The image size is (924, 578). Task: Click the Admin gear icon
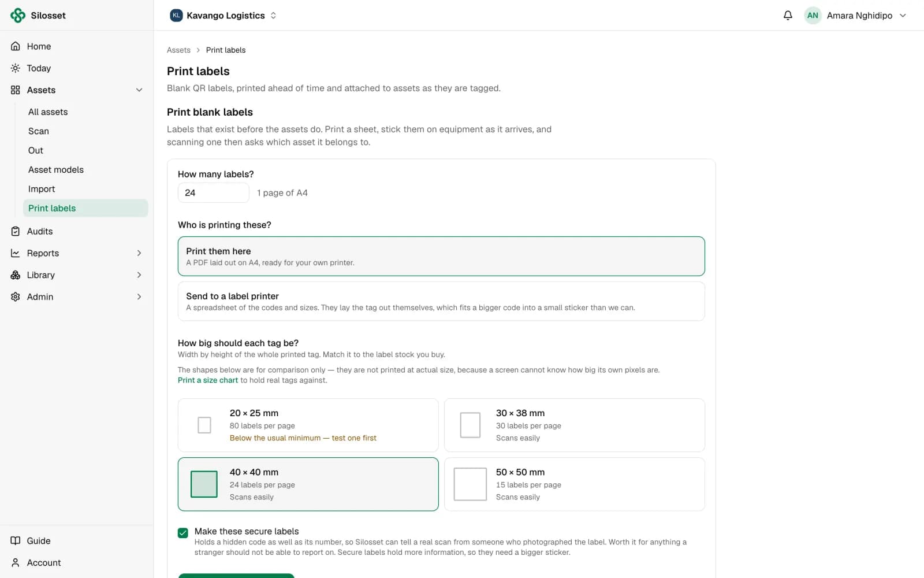click(16, 297)
